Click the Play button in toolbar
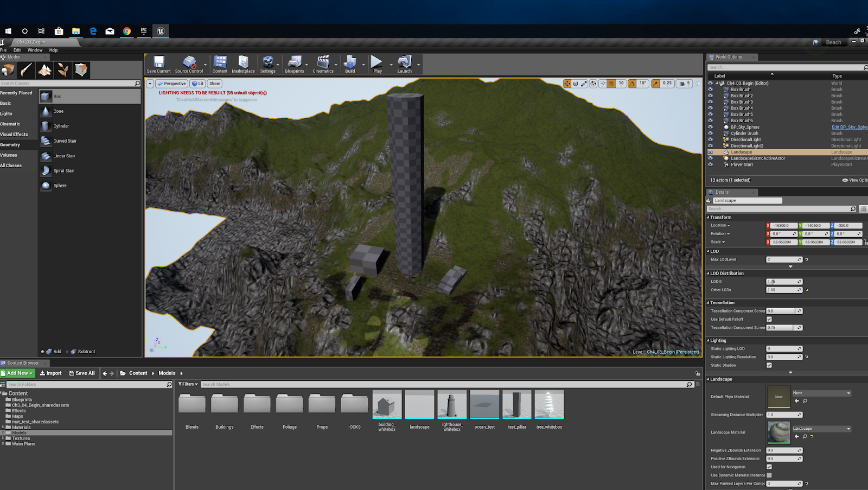Screen dimensions: 868x490 pyautogui.click(x=378, y=64)
